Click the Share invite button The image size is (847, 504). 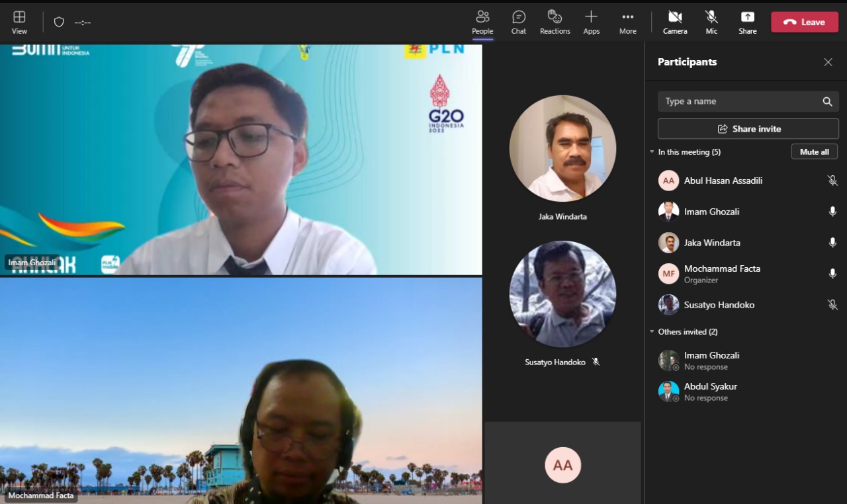click(748, 129)
